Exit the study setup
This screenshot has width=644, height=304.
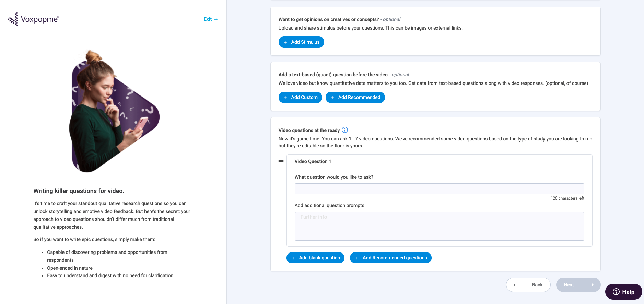(211, 19)
